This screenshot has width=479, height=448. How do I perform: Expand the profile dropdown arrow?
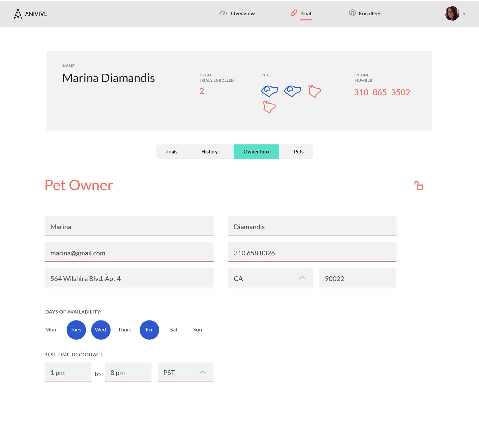[x=464, y=14]
